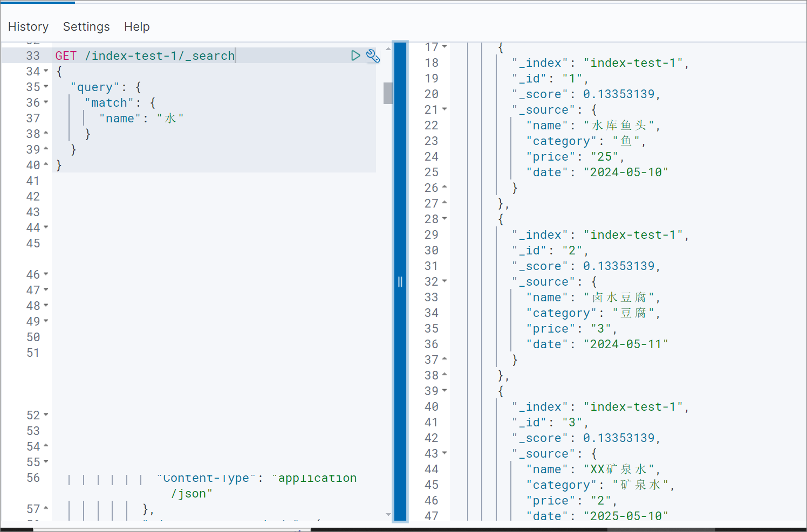Select output name value "卤水豆腐"
Image resolution: width=807 pixels, height=532 pixels.
click(x=619, y=298)
